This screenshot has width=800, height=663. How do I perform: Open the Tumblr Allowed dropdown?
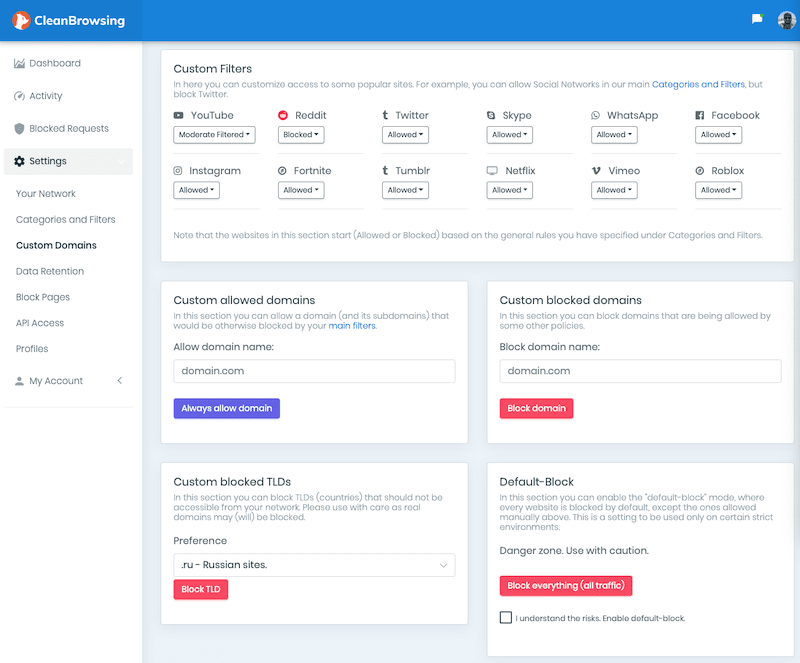pos(405,190)
